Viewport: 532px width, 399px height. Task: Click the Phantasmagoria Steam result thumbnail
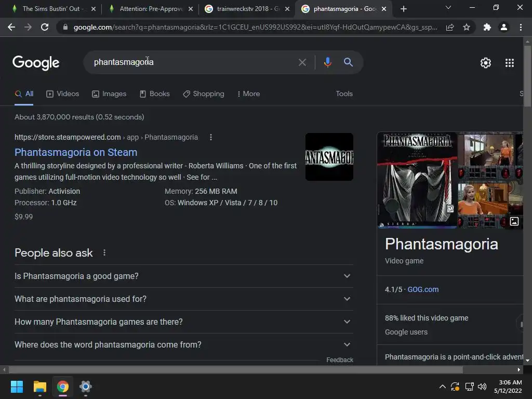[x=329, y=157]
